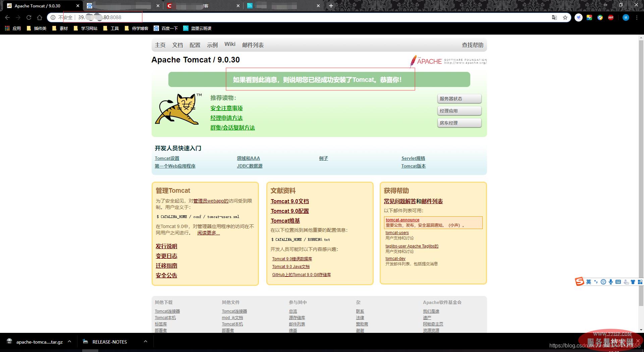The image size is (644, 352).
Task: Open the 百度一下 bookmark
Action: click(x=166, y=28)
